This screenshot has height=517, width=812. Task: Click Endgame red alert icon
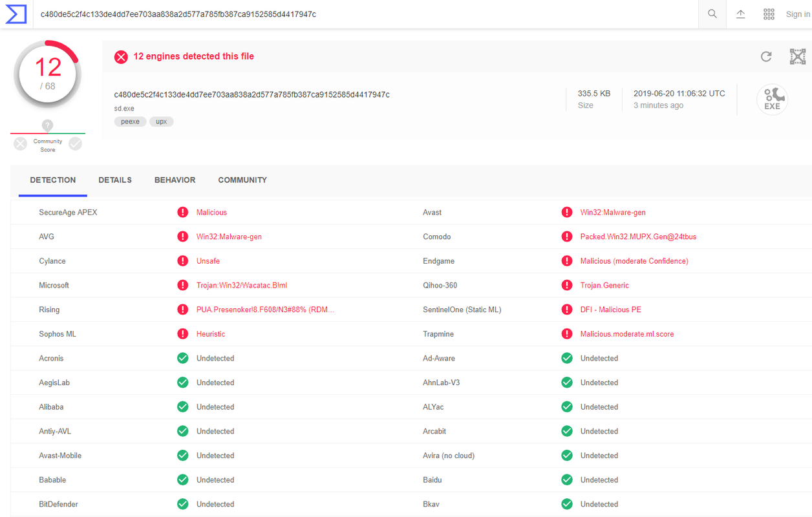[x=567, y=261]
